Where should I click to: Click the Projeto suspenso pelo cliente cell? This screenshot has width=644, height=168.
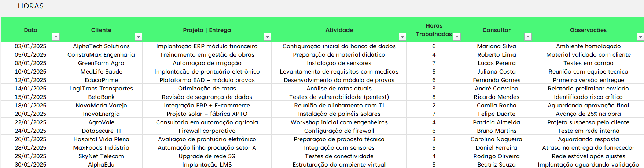[x=588, y=122]
